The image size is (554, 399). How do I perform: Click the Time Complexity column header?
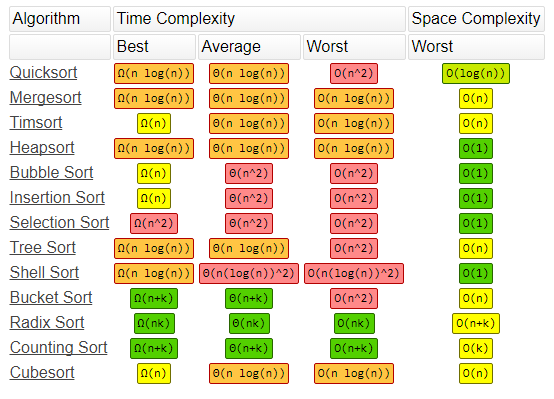pyautogui.click(x=259, y=19)
